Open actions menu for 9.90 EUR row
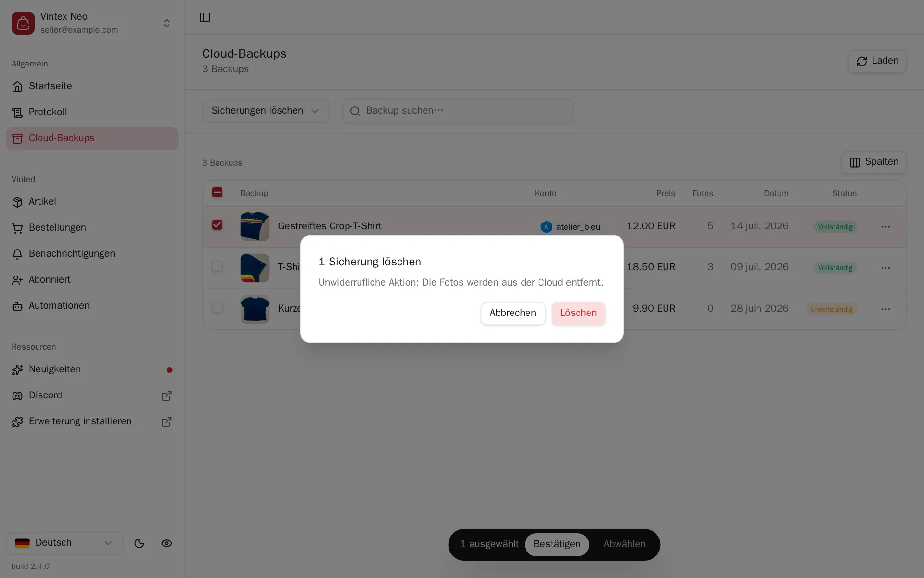This screenshot has height=578, width=924. coord(885,309)
